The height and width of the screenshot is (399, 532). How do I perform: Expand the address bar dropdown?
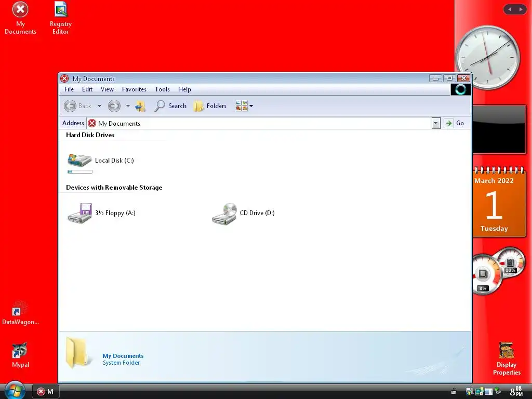point(436,123)
